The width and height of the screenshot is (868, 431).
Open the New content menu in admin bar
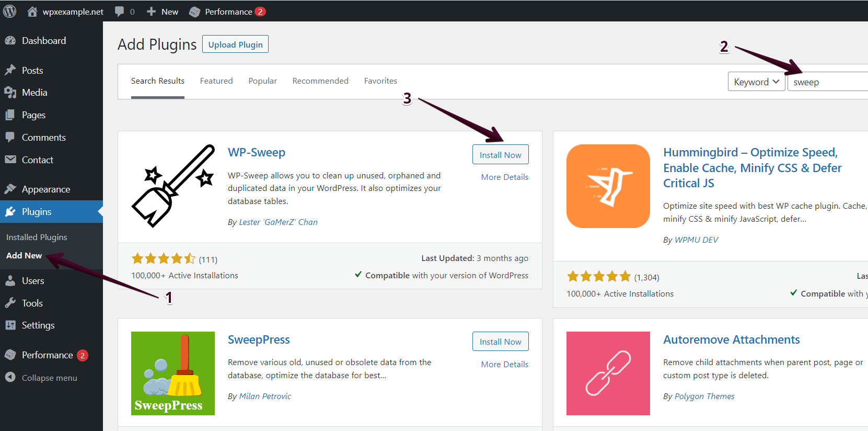click(x=163, y=12)
